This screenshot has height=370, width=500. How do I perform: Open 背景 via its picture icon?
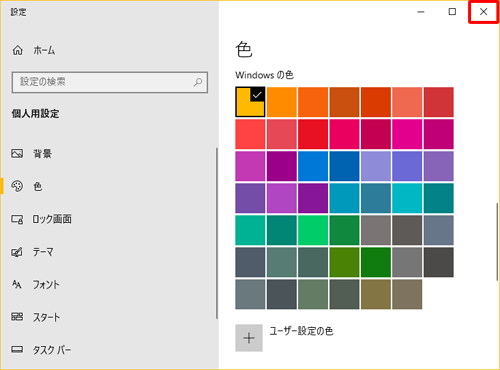(x=17, y=153)
